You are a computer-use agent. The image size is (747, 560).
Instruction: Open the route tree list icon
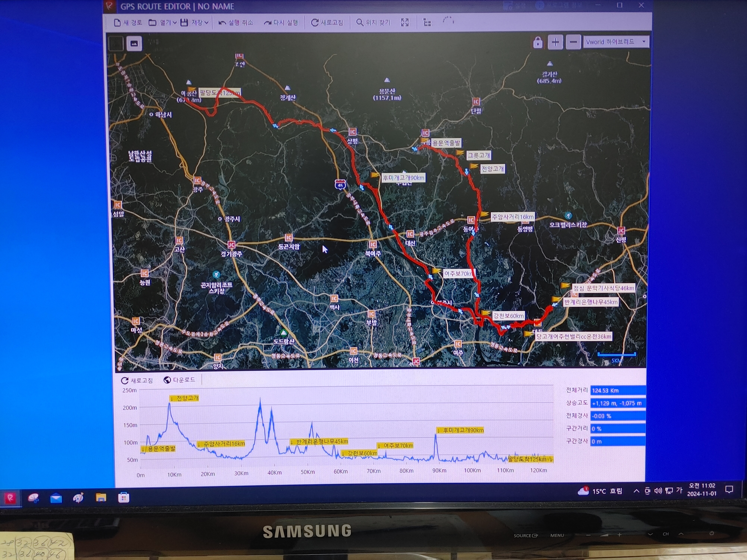click(x=427, y=23)
